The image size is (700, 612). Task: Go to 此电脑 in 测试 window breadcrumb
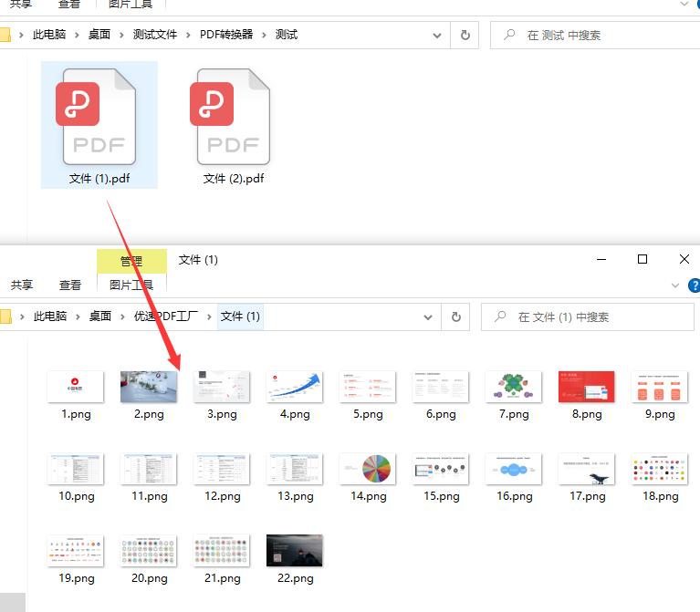click(49, 35)
